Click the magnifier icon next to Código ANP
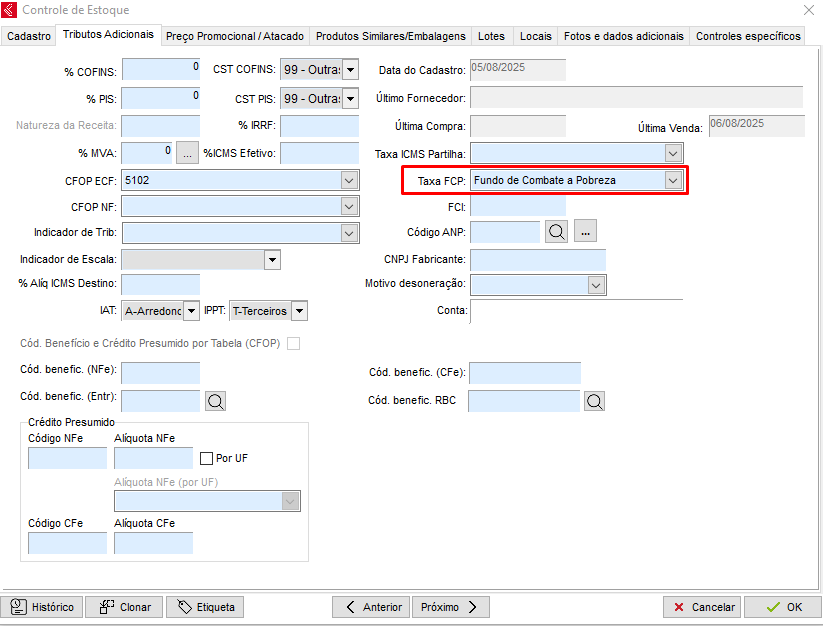 click(557, 232)
